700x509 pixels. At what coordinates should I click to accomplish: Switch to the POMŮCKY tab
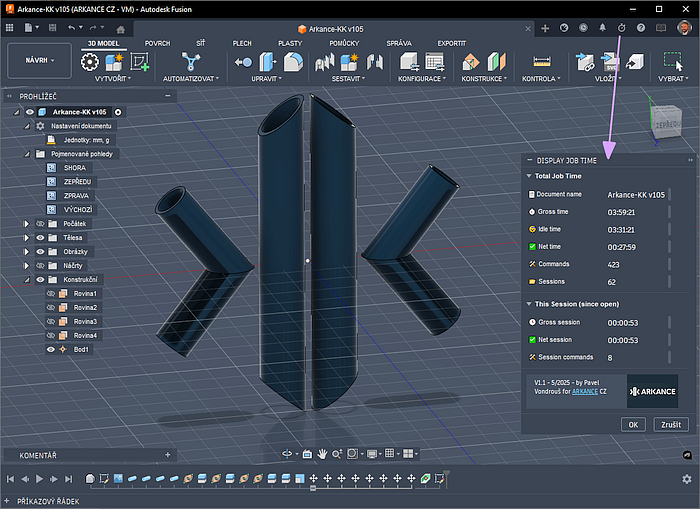tap(344, 43)
